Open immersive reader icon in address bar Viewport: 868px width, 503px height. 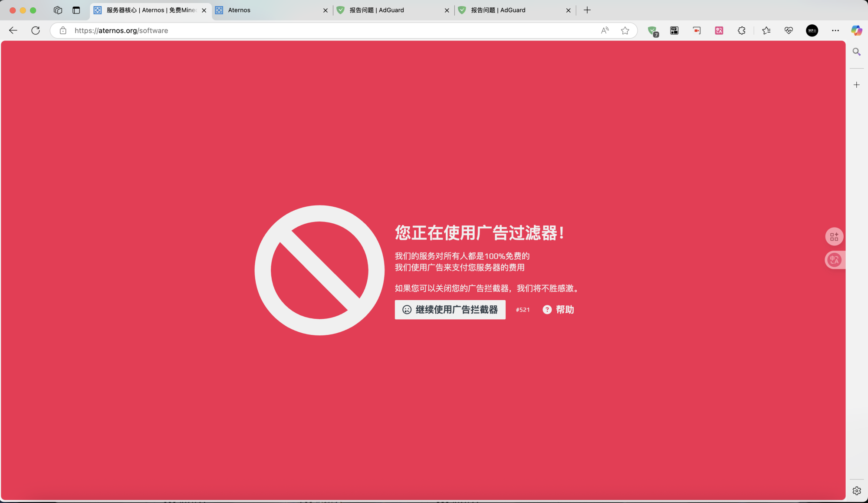(604, 30)
